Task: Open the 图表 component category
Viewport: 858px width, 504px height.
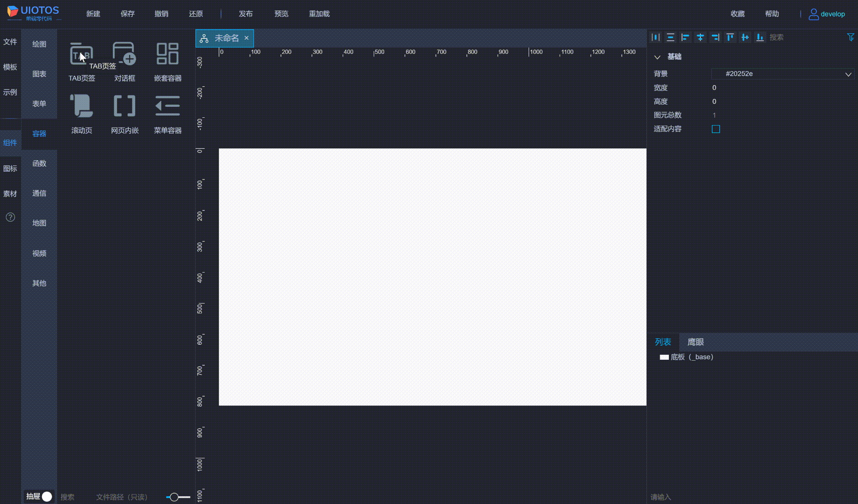Action: click(x=39, y=74)
